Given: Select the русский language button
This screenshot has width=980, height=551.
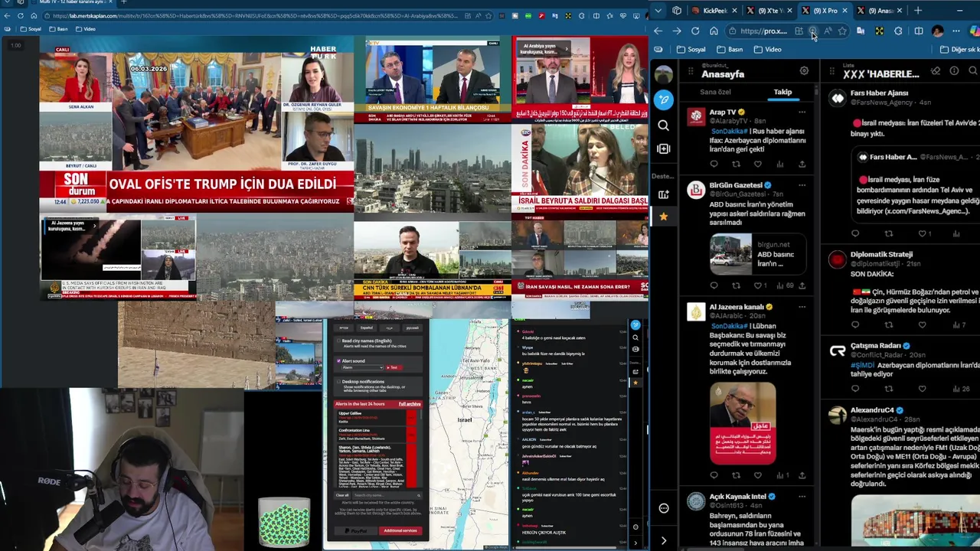Looking at the screenshot, I should tap(413, 328).
